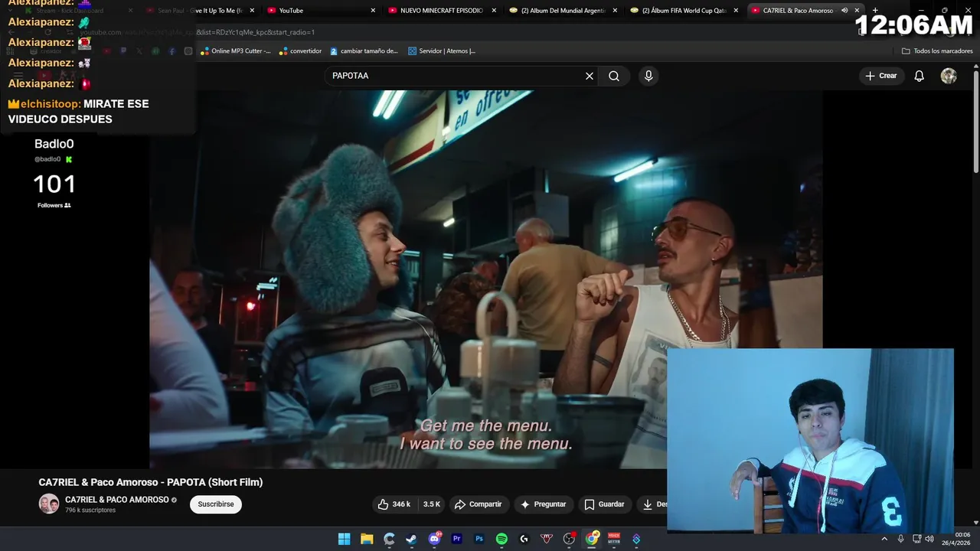This screenshot has height=551, width=980.
Task: Close the YouTube tab
Action: (x=373, y=11)
